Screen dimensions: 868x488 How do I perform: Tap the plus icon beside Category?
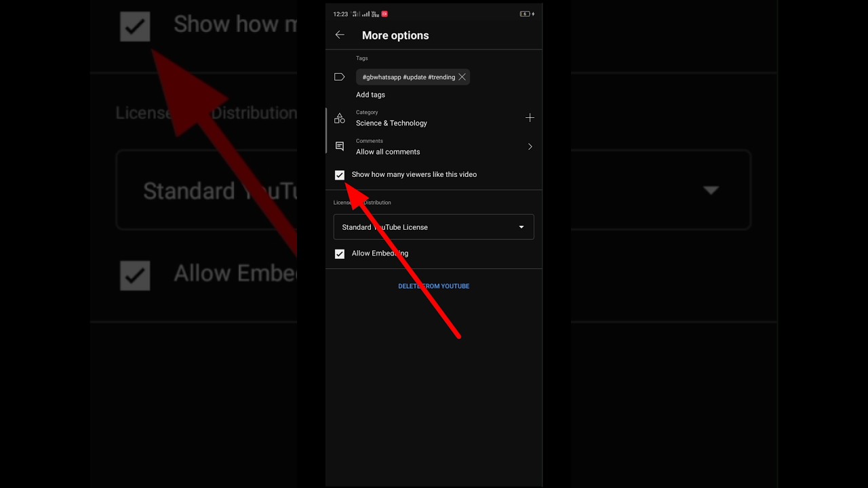530,118
